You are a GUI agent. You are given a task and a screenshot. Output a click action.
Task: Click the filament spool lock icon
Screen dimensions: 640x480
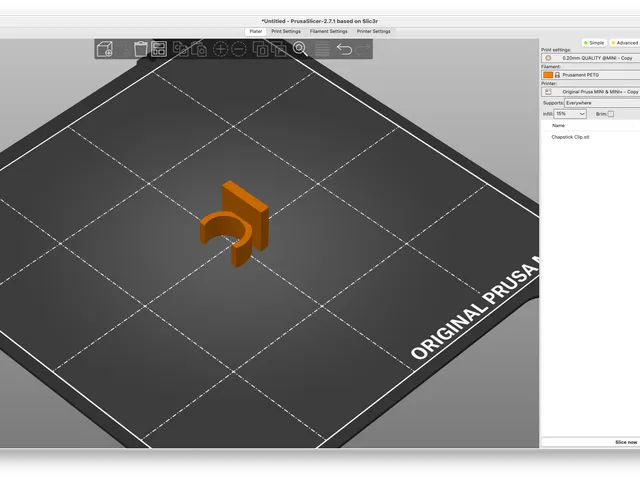coord(557,75)
